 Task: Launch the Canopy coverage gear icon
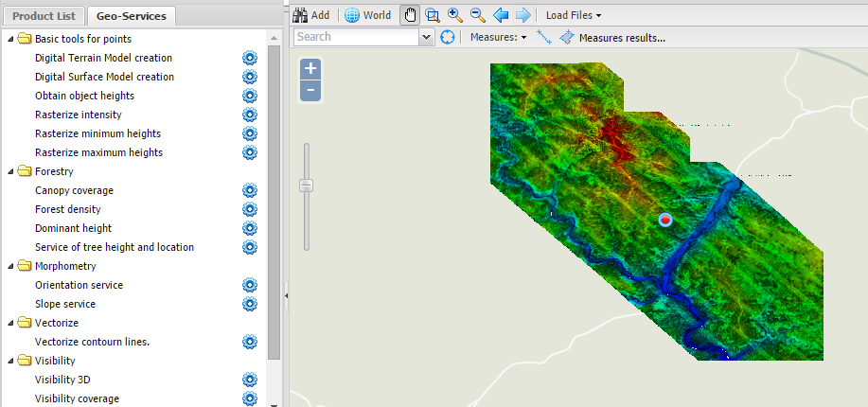[250, 190]
